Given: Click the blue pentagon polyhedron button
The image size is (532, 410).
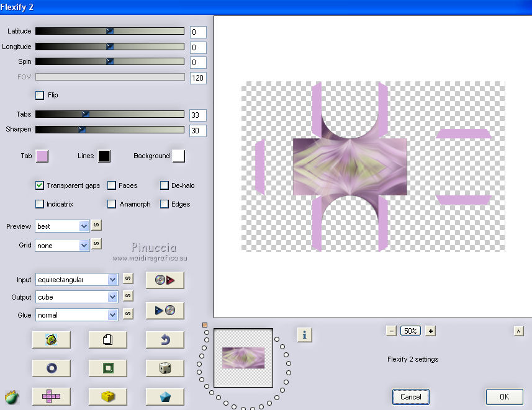Looking at the screenshot, I should [x=165, y=396].
